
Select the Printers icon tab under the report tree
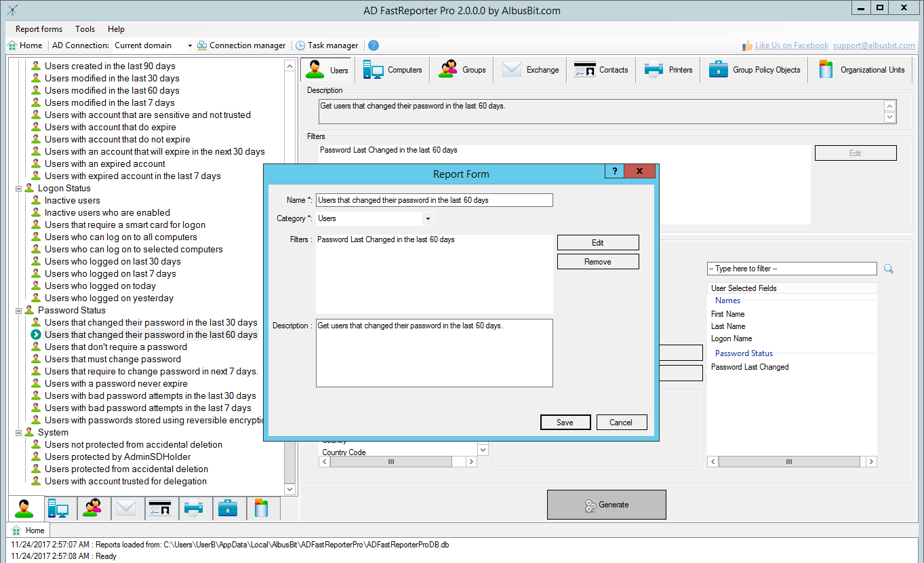(194, 508)
